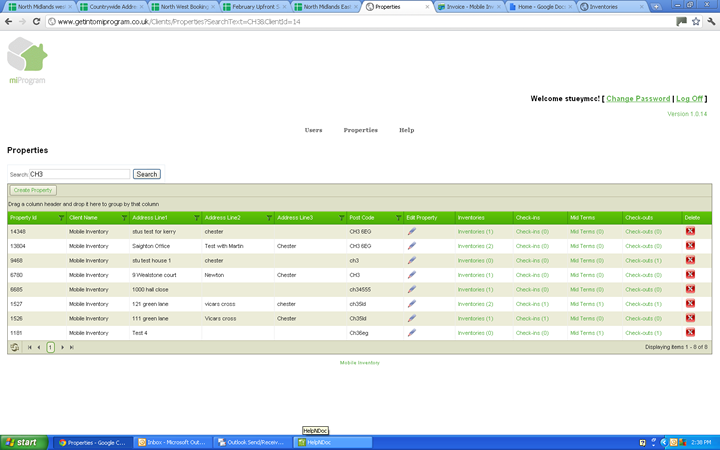Open the Change Password link
Screen dimensions: 720x450
click(638, 99)
